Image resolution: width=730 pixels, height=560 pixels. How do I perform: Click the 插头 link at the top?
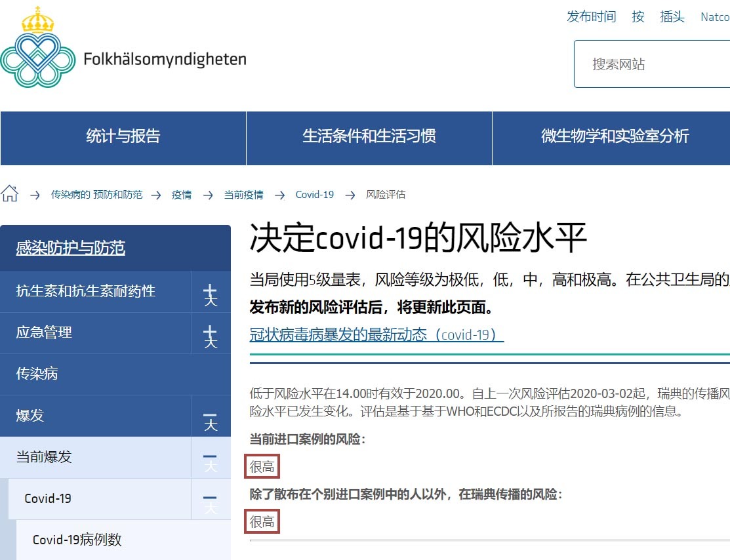(672, 17)
